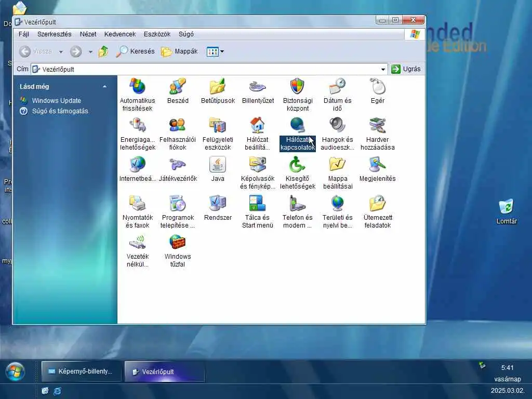This screenshot has width=532, height=399.
Task: Open the Kedvencek menu
Action: pos(120,34)
